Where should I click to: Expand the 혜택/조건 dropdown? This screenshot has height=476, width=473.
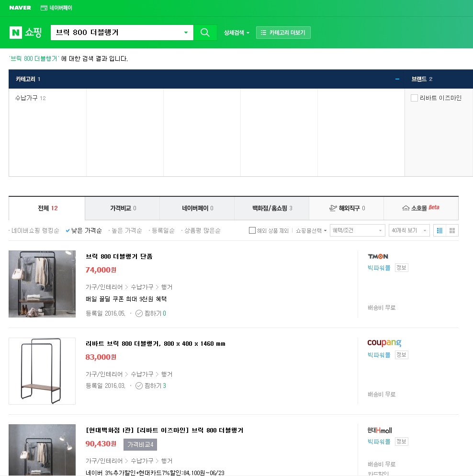tap(357, 230)
